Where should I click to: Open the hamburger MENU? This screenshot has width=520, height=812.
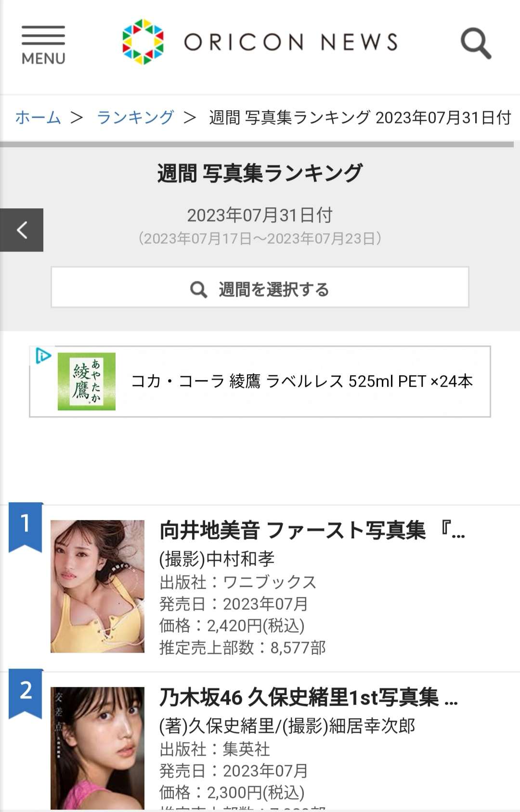pyautogui.click(x=43, y=45)
